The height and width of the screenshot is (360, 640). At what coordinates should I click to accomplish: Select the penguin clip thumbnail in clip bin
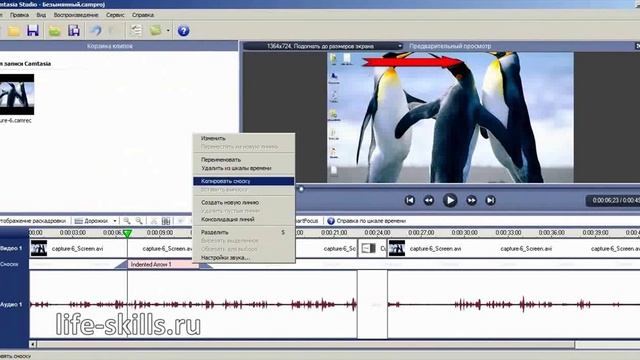[16, 94]
